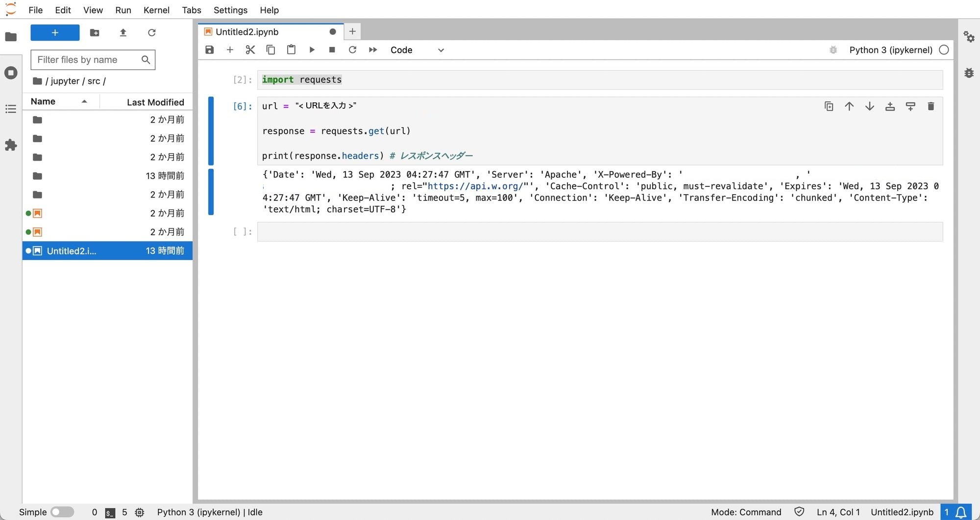Toggle the Simple mode switch
The width and height of the screenshot is (980, 520).
click(x=62, y=512)
